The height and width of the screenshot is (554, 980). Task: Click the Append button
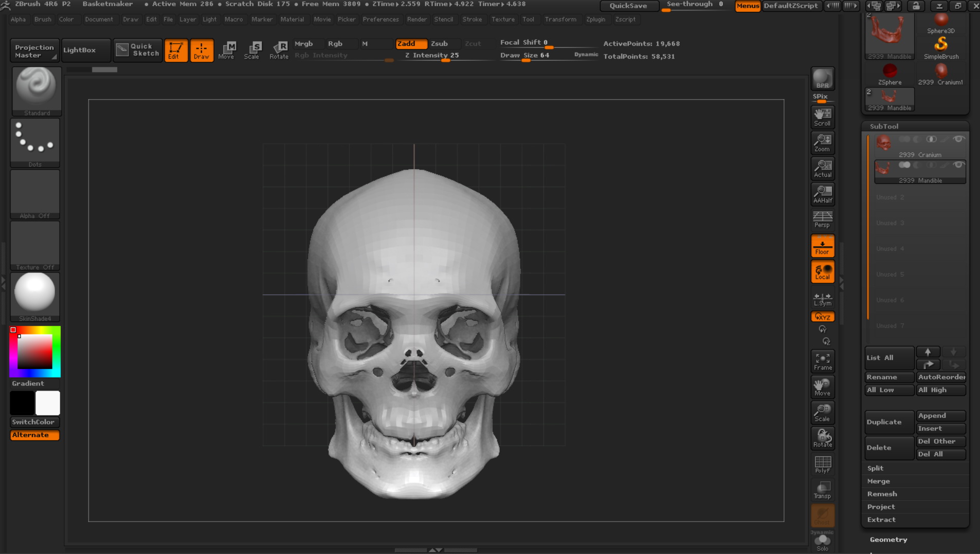[941, 415]
